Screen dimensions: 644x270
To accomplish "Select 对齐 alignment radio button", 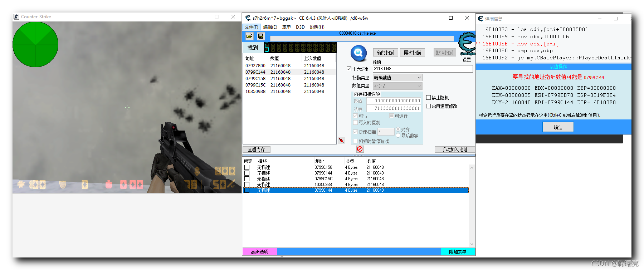I will coord(398,129).
